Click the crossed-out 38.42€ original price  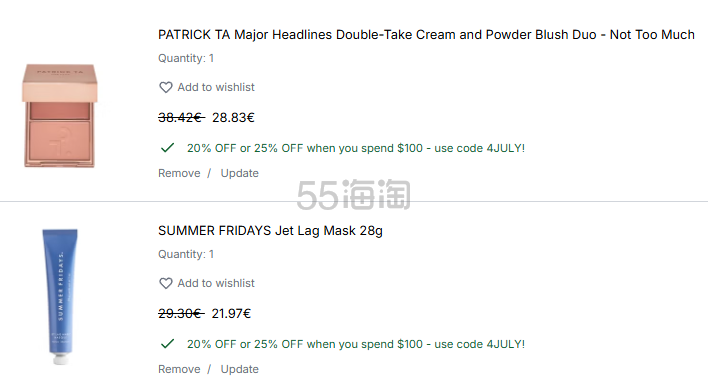[x=181, y=118]
